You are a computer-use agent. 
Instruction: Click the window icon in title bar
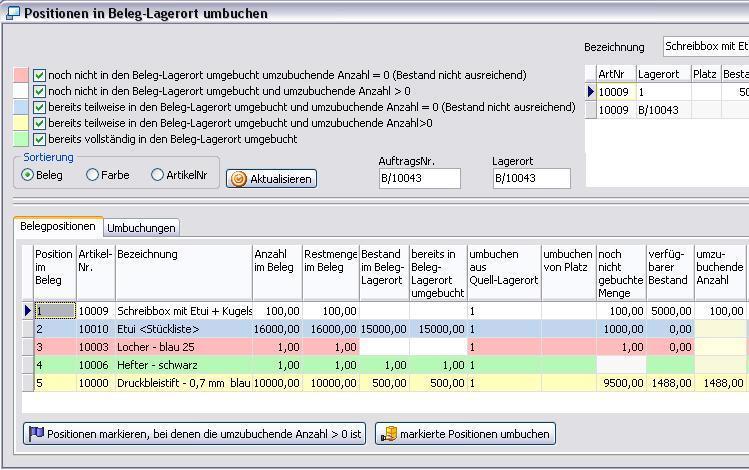pos(12,13)
